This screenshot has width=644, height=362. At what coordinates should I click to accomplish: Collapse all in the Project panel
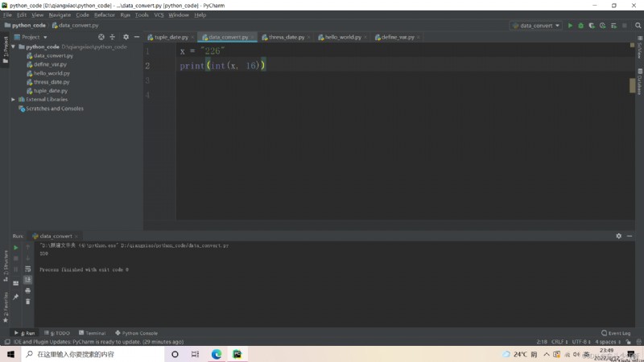point(113,37)
